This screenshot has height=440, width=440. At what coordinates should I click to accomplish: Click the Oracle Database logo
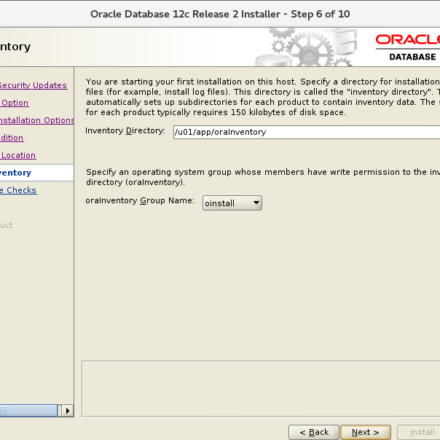tap(408, 48)
